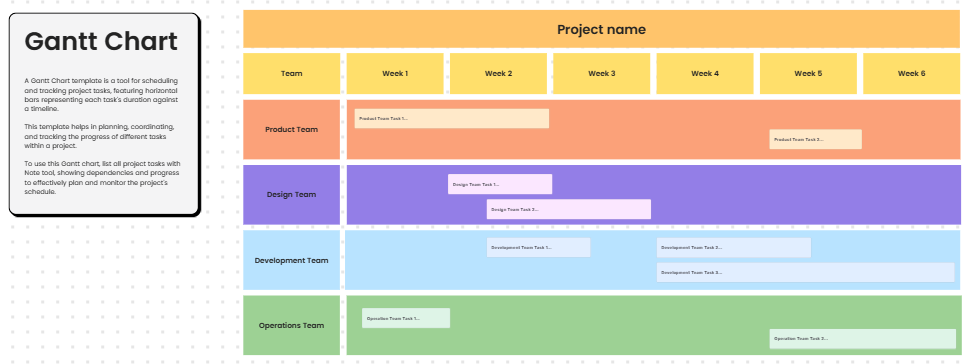Click the Week 3 column header
The width and height of the screenshot is (968, 364).
point(601,73)
